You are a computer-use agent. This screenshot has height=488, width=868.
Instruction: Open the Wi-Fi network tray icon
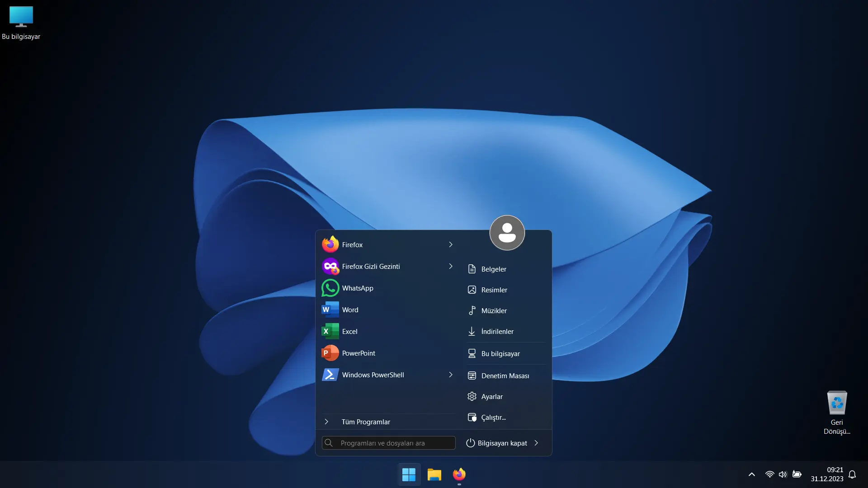[769, 474]
